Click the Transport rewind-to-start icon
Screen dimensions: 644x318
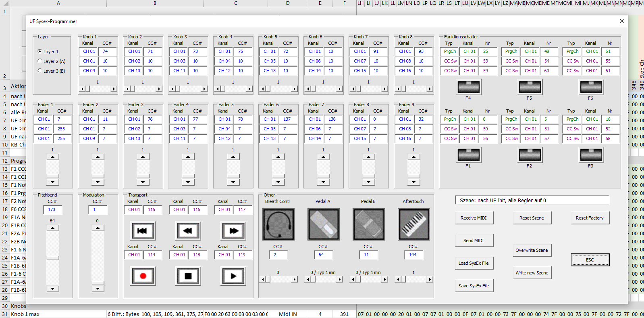[143, 231]
